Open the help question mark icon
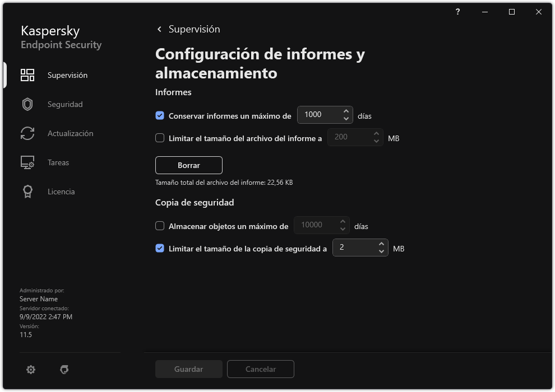 pyautogui.click(x=457, y=12)
